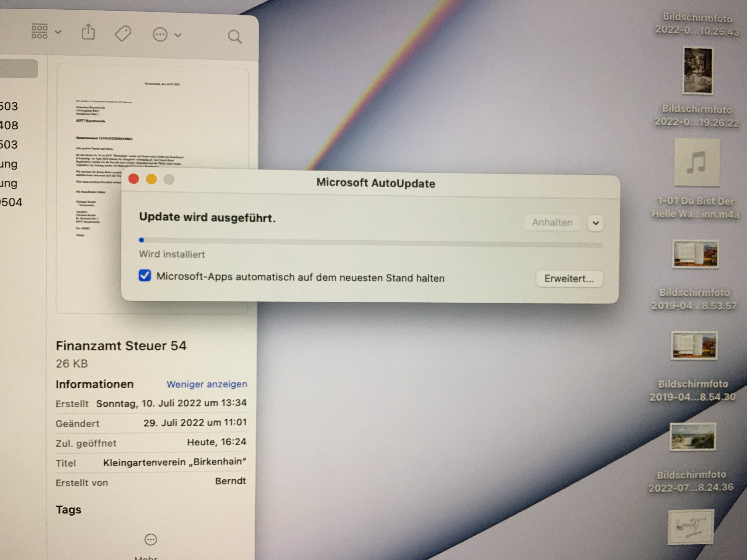Open the grouping dropdown arrow in Finder toolbar
Screen dimensions: 747x560
(58, 32)
